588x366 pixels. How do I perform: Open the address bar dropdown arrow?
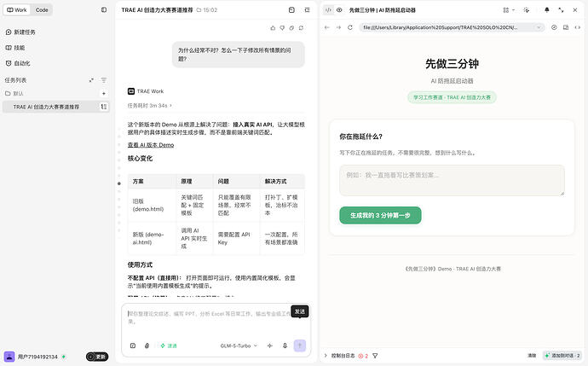point(539,27)
